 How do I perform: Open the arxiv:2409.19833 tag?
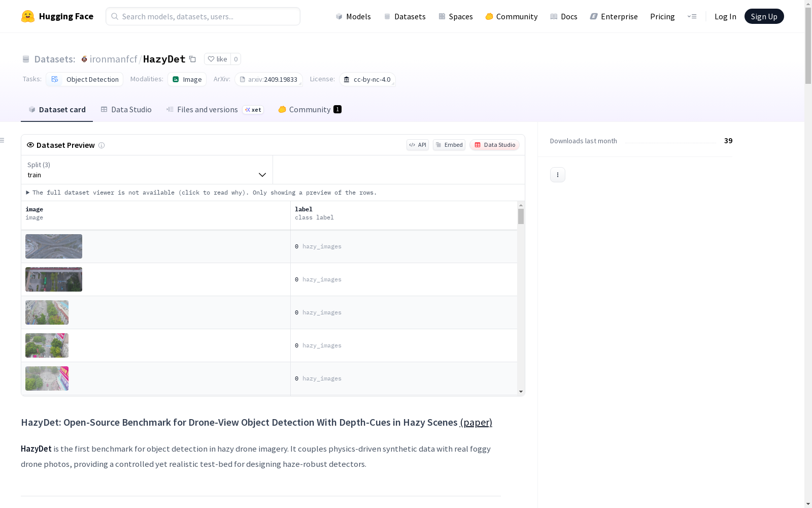(x=269, y=79)
